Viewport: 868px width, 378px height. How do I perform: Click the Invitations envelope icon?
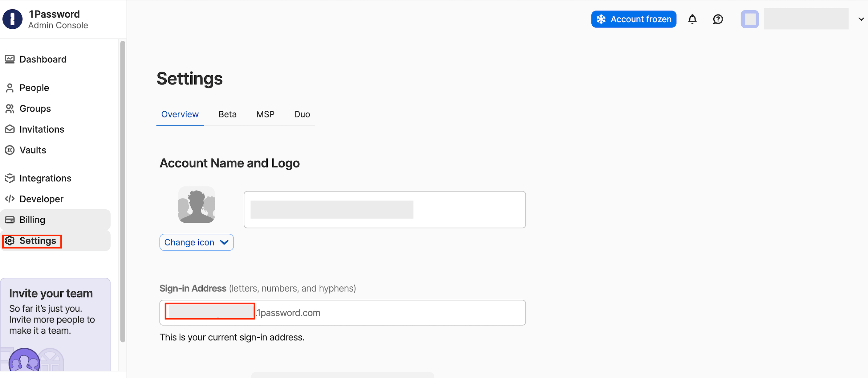[x=10, y=129]
